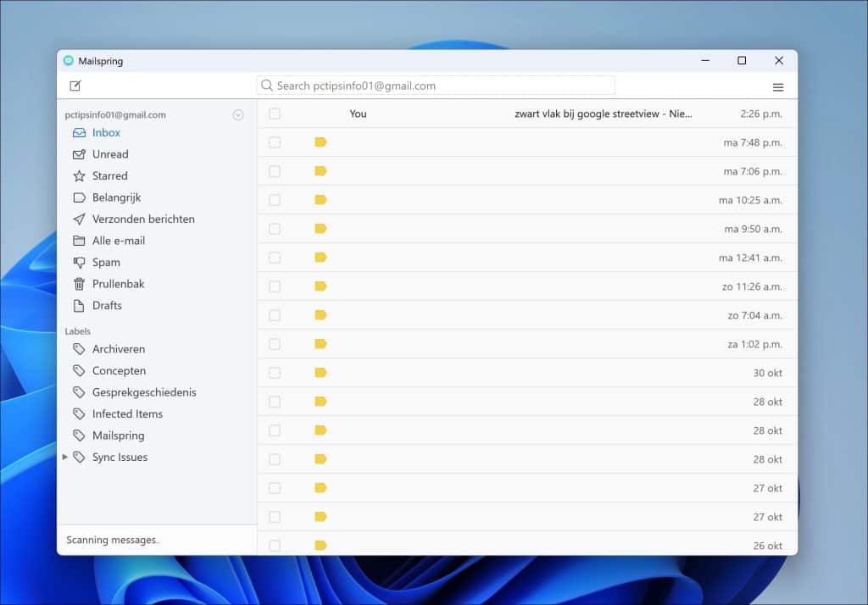Open the Infected Items label
This screenshot has width=868, height=605.
coord(127,414)
